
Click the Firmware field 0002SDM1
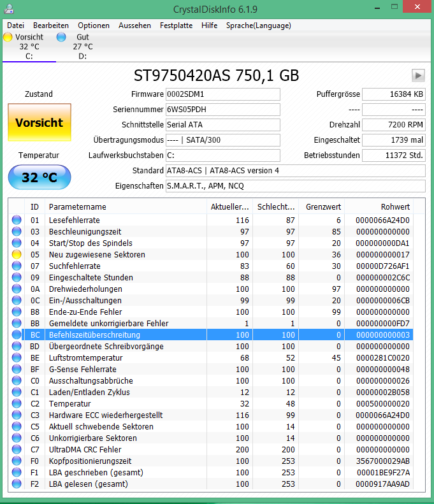coord(223,94)
